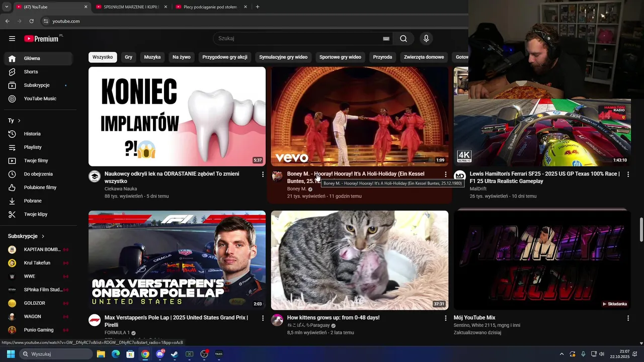Open the Max Verstappen's Pole Lap title
The image size is (644, 362).
(x=176, y=321)
